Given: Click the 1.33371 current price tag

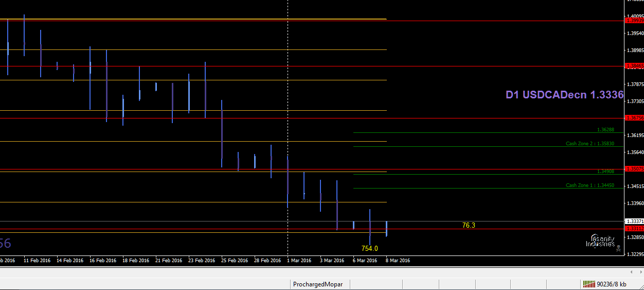Looking at the screenshot, I should (x=634, y=221).
